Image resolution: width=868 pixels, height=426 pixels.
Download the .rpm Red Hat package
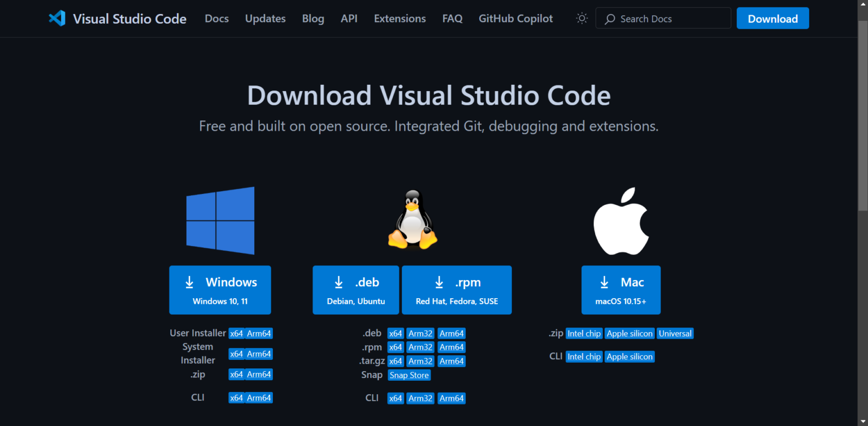[457, 290]
